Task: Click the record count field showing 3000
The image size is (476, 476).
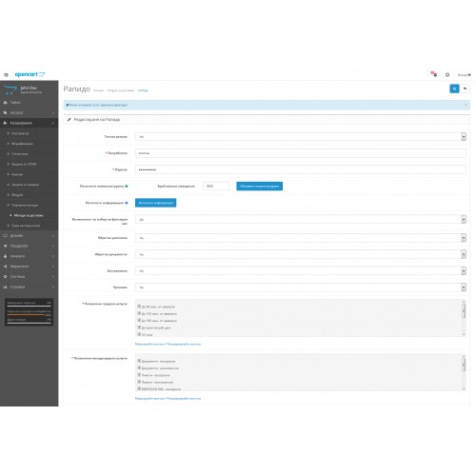Action: tap(216, 187)
